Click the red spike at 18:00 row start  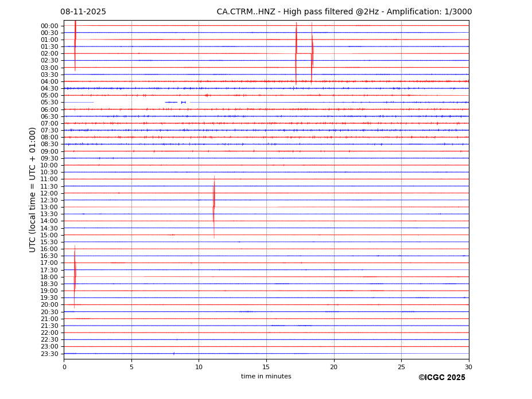(x=75, y=276)
